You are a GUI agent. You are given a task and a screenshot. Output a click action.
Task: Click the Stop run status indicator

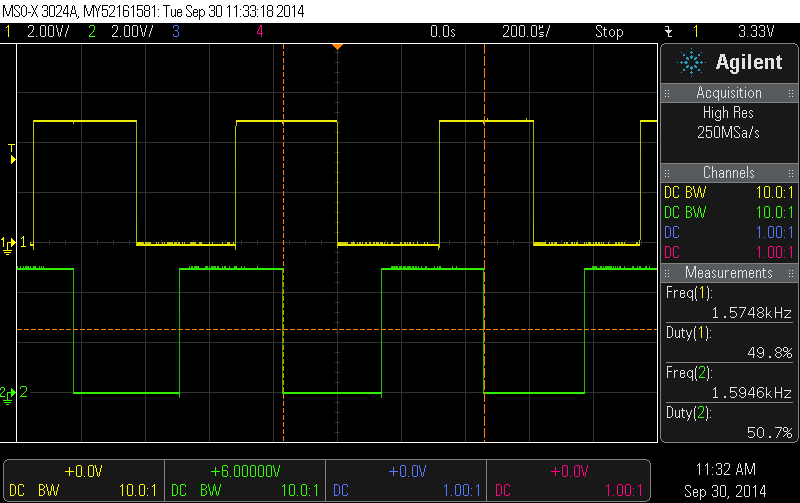click(609, 32)
